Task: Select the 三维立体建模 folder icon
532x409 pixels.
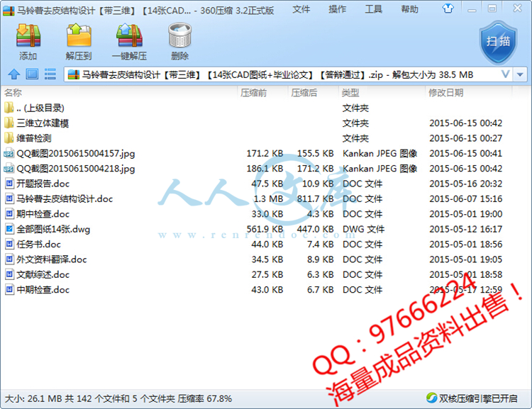Action: tap(9, 123)
